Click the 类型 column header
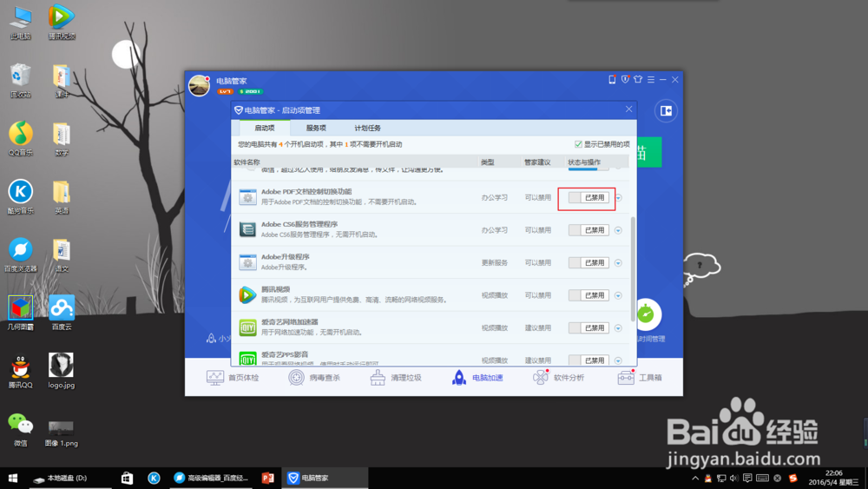This screenshot has height=489, width=868. (487, 162)
